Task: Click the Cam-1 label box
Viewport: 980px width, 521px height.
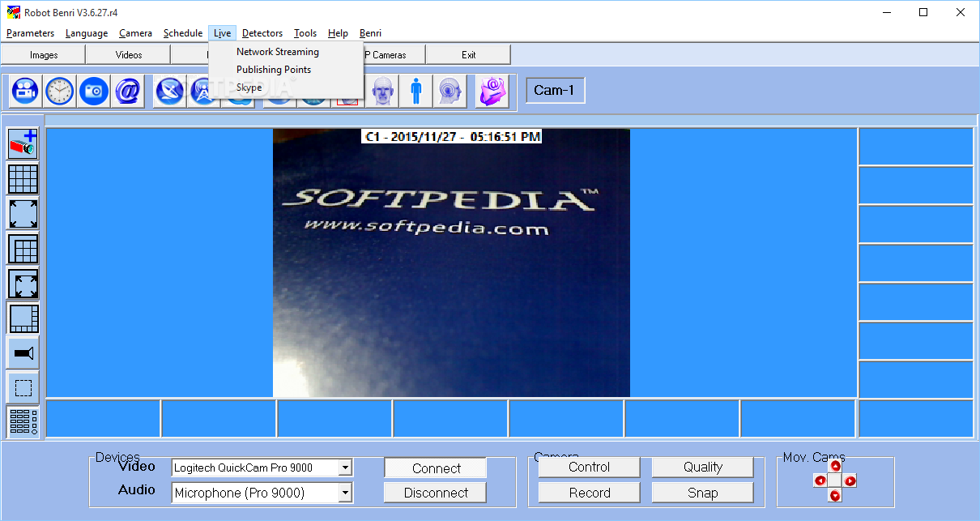Action: tap(555, 90)
